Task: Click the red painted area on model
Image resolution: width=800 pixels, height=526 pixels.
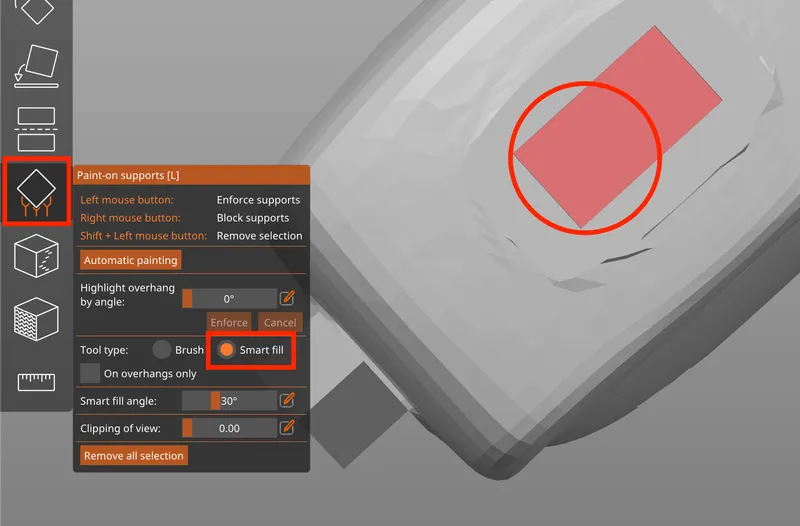Action: click(618, 127)
